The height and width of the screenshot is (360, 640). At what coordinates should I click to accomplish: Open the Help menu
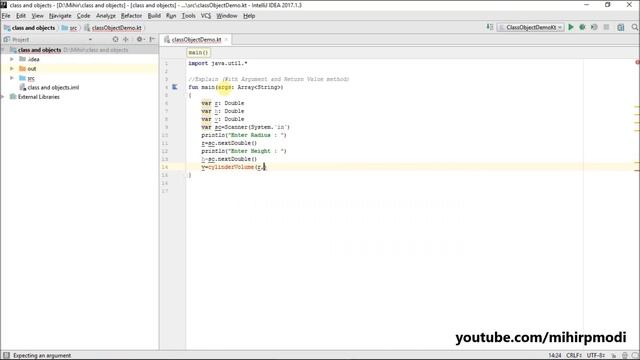[x=249, y=16]
